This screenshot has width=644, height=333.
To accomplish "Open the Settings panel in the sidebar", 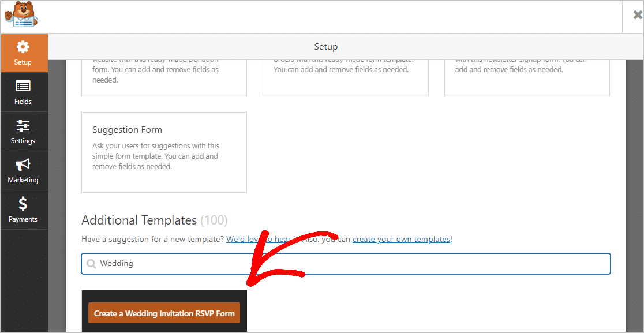I will [x=24, y=132].
